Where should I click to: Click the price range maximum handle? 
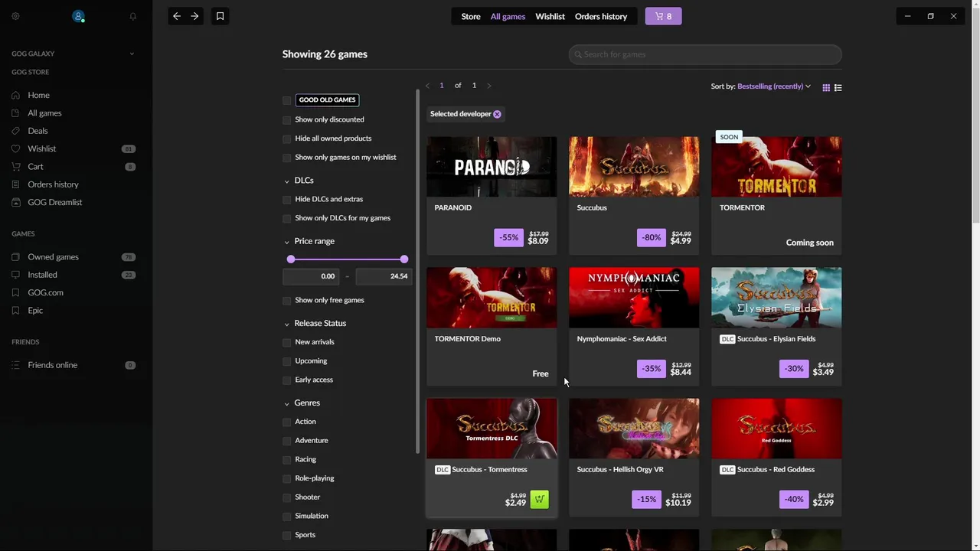[404, 259]
